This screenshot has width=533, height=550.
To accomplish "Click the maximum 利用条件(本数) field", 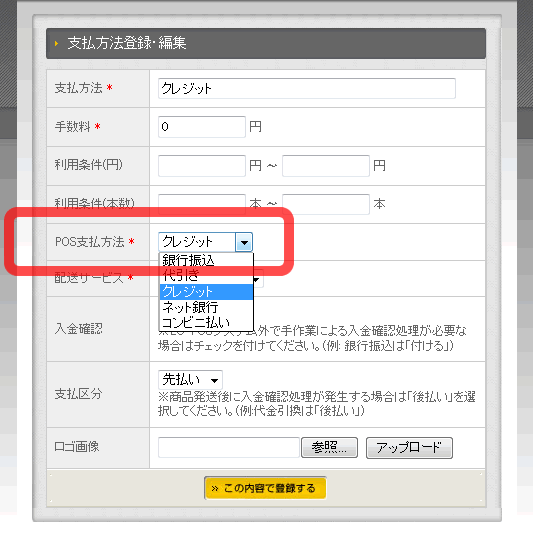I will point(326,204).
